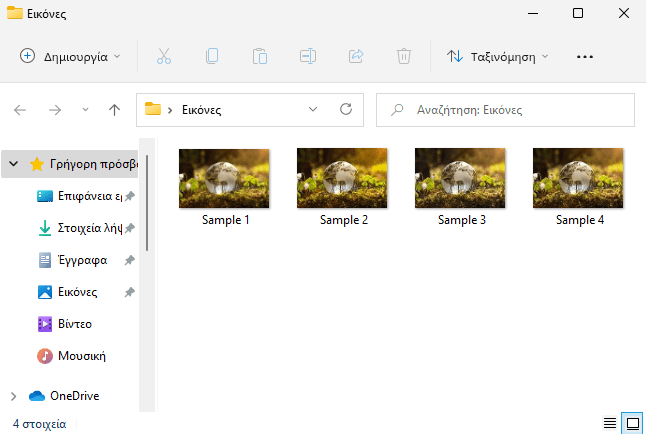Viewport: 646px width, 434px height.
Task: Select the Sample 4 image thumbnail
Action: (x=578, y=178)
